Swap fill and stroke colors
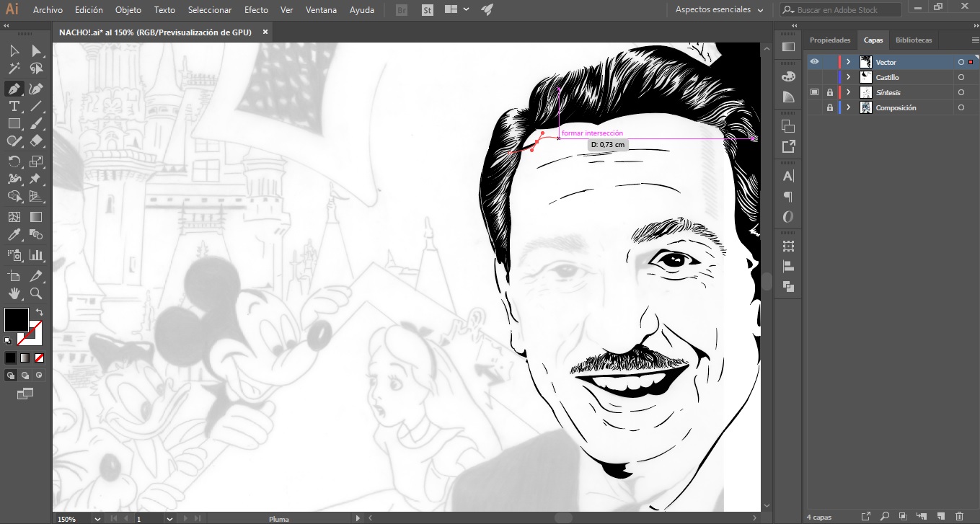 tap(39, 313)
